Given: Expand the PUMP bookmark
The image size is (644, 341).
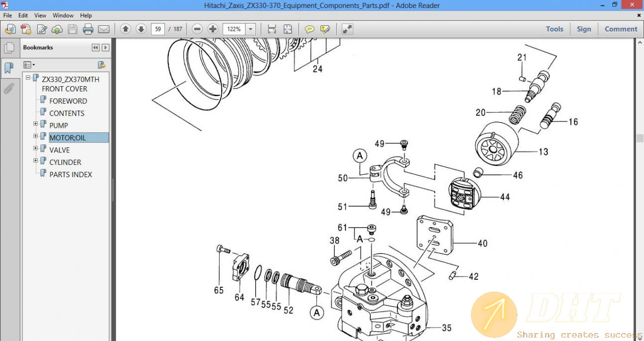Looking at the screenshot, I should point(35,124).
